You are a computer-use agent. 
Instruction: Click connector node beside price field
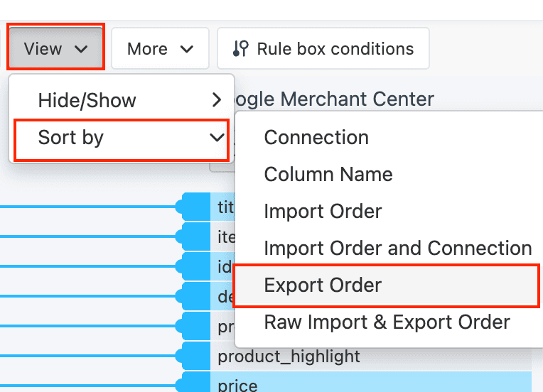[x=194, y=385]
